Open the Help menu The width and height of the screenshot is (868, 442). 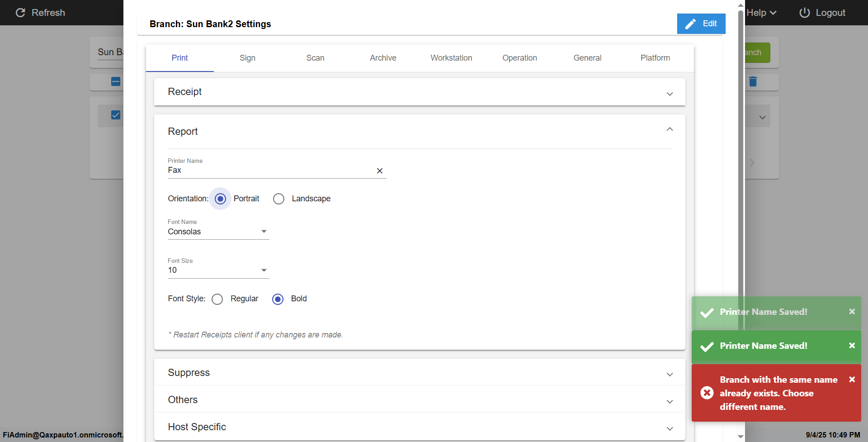click(x=761, y=13)
